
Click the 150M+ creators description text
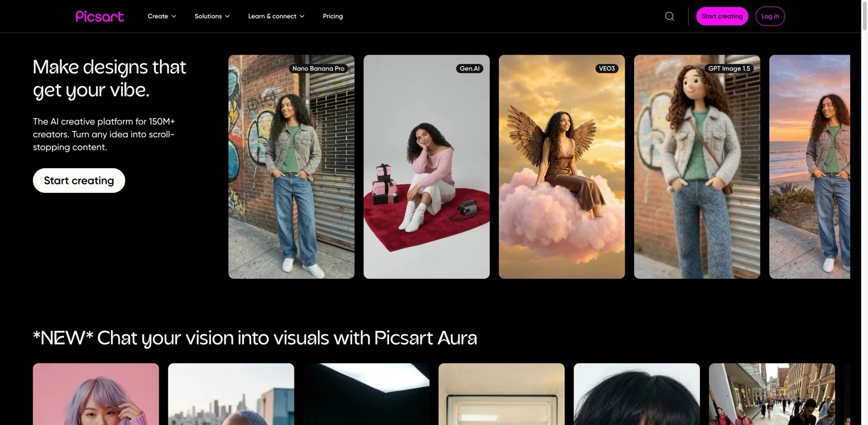pyautogui.click(x=104, y=134)
